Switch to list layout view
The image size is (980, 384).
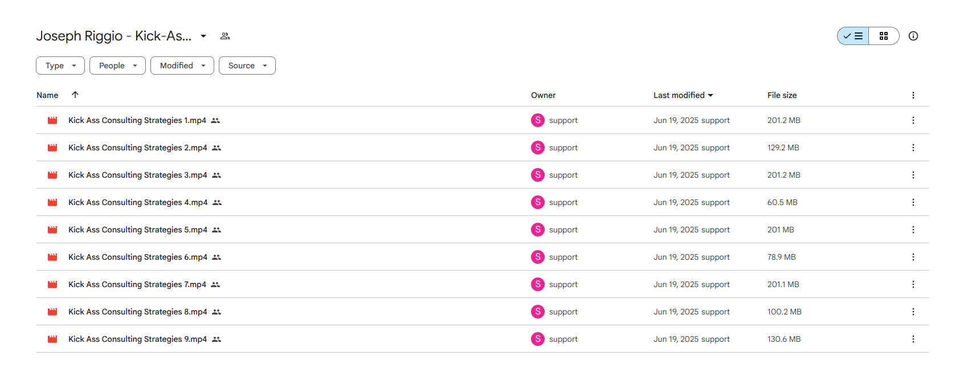[x=853, y=36]
